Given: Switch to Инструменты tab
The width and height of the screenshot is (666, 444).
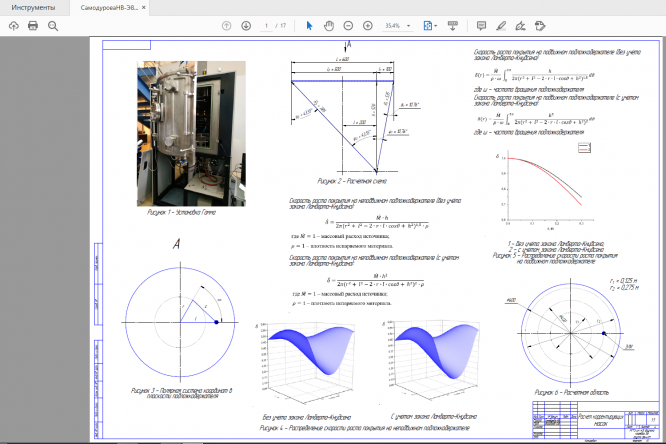Looking at the screenshot, I should click(x=33, y=7).
